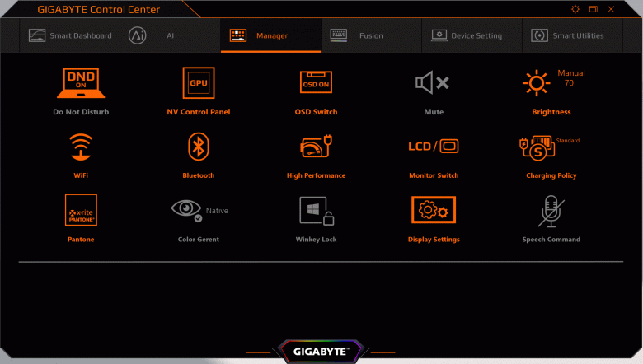Switch to the AI tab
Screen dimensions: 643x364
pyautogui.click(x=170, y=35)
